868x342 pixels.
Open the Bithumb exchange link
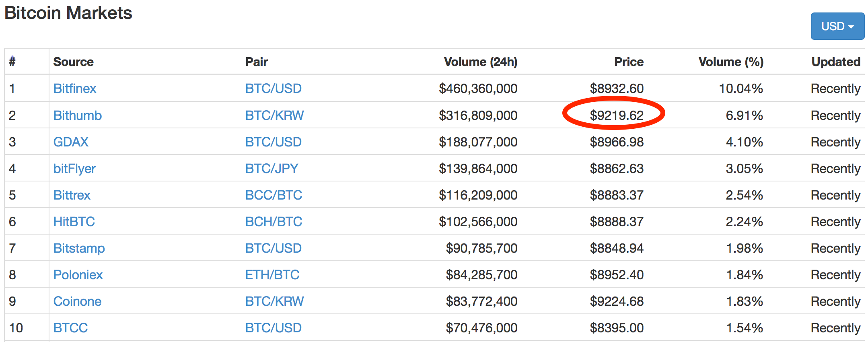coord(78,115)
